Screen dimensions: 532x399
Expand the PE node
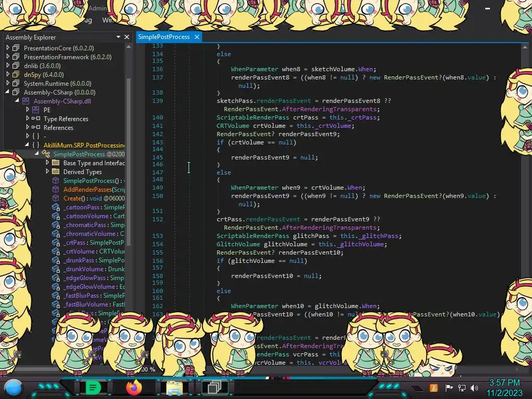pyautogui.click(x=28, y=110)
